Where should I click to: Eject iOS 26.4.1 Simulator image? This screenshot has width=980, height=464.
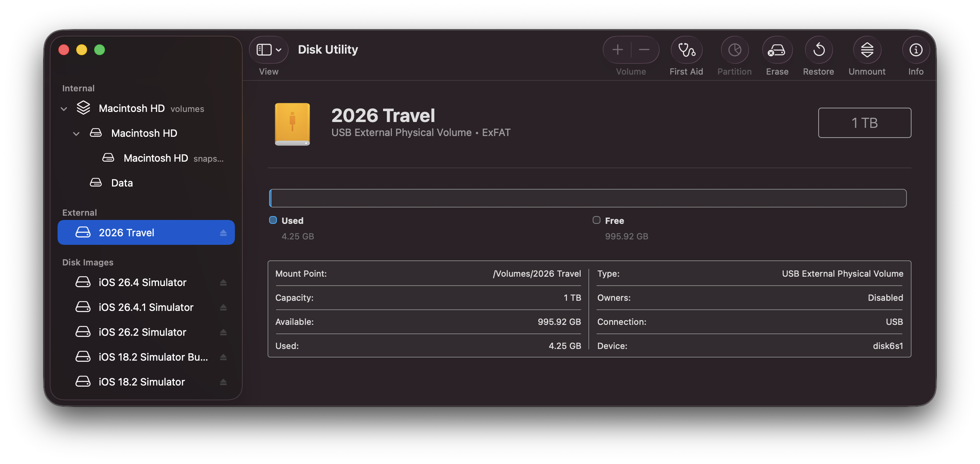tap(223, 307)
